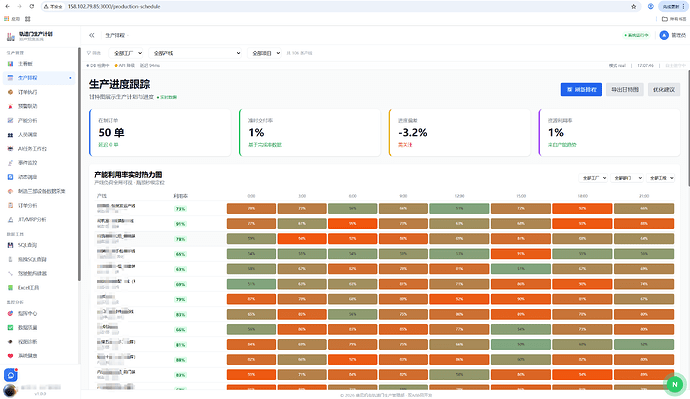The height and width of the screenshot is (399, 690).
Task: Click the 系统运行中 status indicator
Action: tap(636, 35)
